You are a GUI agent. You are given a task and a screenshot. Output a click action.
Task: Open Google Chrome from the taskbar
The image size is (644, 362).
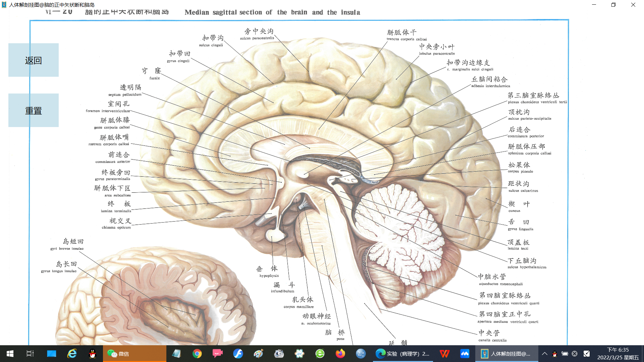click(x=197, y=354)
